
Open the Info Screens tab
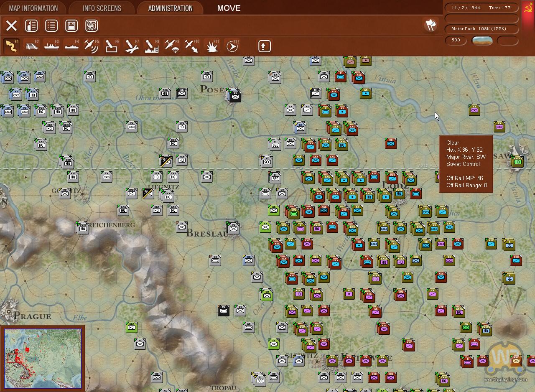point(102,8)
